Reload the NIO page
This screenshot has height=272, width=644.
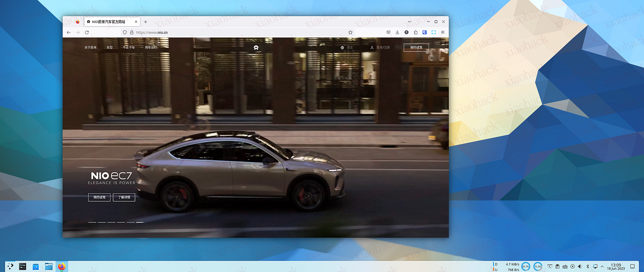click(x=87, y=33)
